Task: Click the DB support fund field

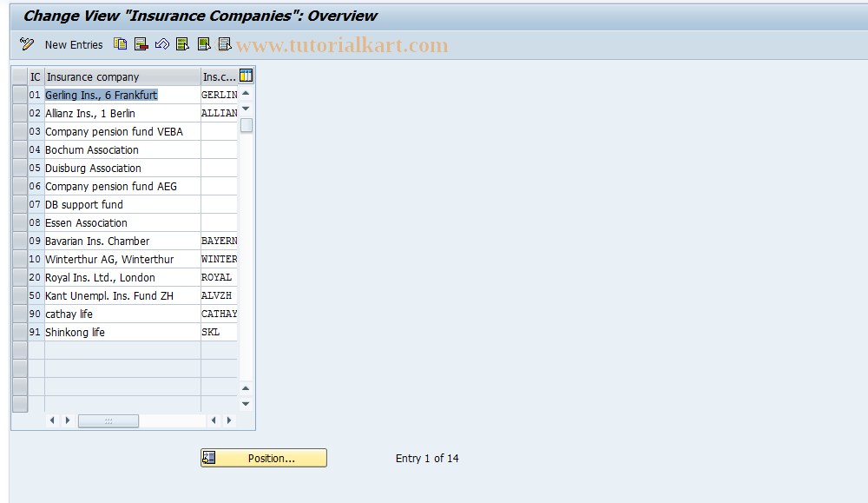Action: (122, 204)
